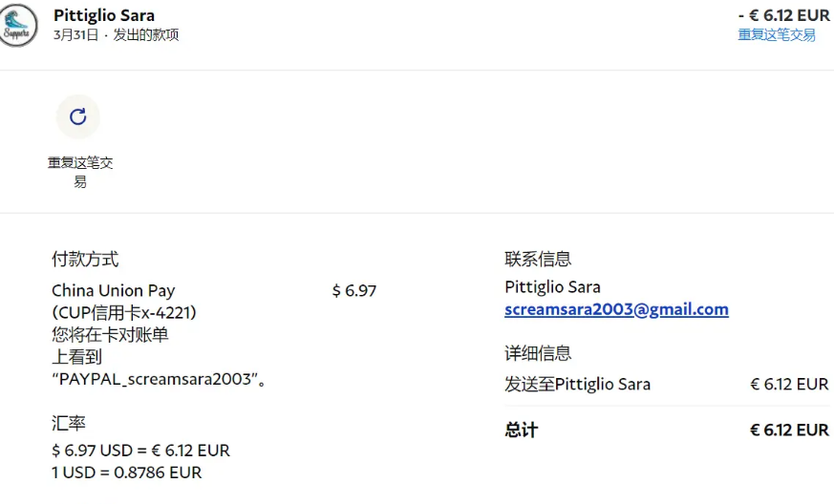Screen dimensions: 834x504
Task: Click the Pittiglio Sara profile avatar
Action: tap(18, 24)
